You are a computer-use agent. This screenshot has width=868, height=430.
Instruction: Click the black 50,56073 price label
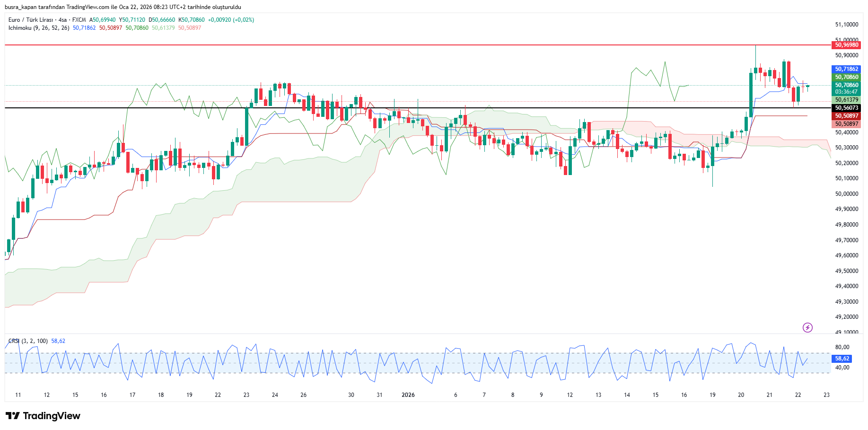(x=846, y=108)
